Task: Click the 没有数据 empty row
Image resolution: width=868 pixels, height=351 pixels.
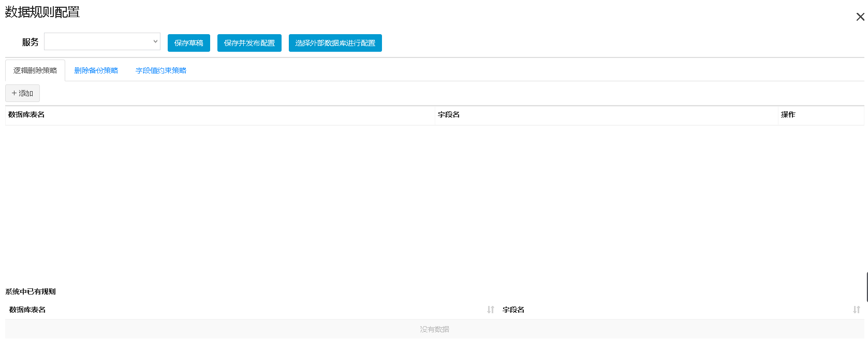Action: click(434, 329)
